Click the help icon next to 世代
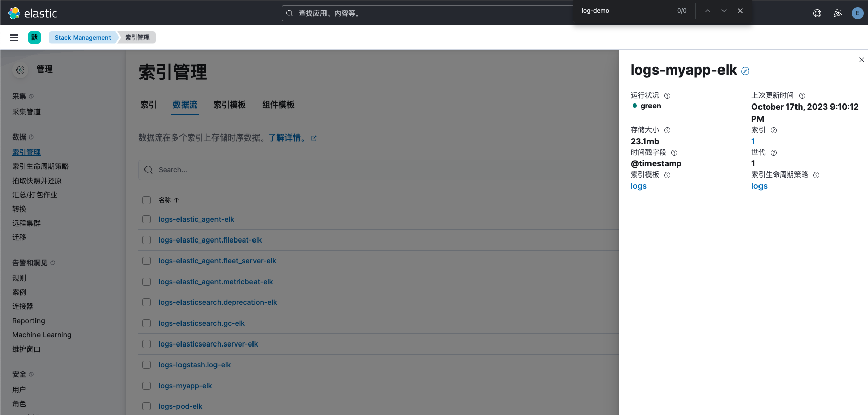868x415 pixels. click(774, 153)
